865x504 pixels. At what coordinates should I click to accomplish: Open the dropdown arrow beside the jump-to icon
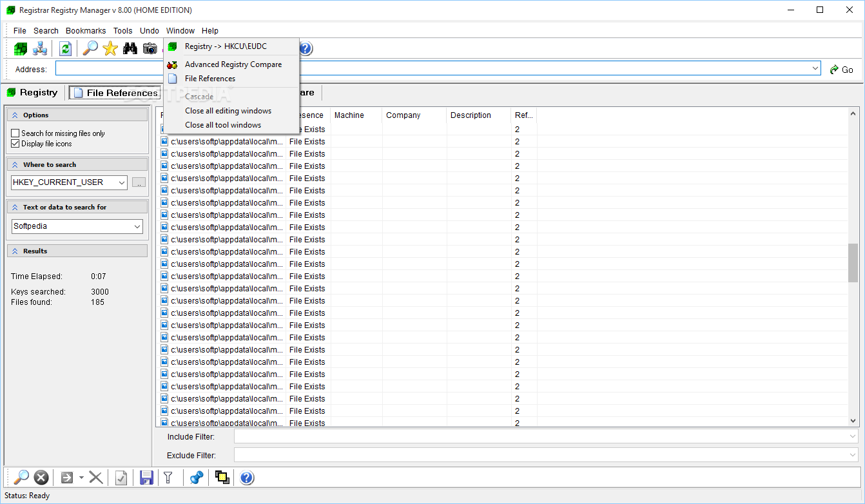tap(81, 478)
